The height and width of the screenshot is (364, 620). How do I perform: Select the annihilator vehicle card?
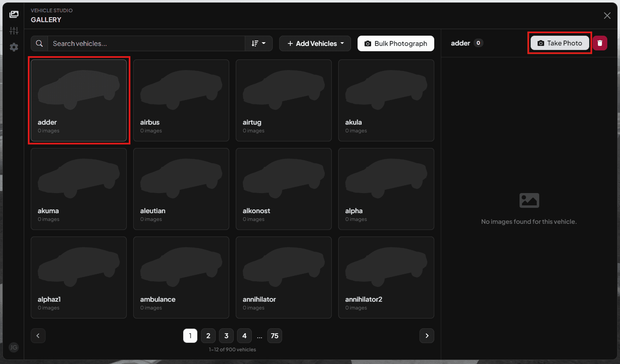point(284,278)
